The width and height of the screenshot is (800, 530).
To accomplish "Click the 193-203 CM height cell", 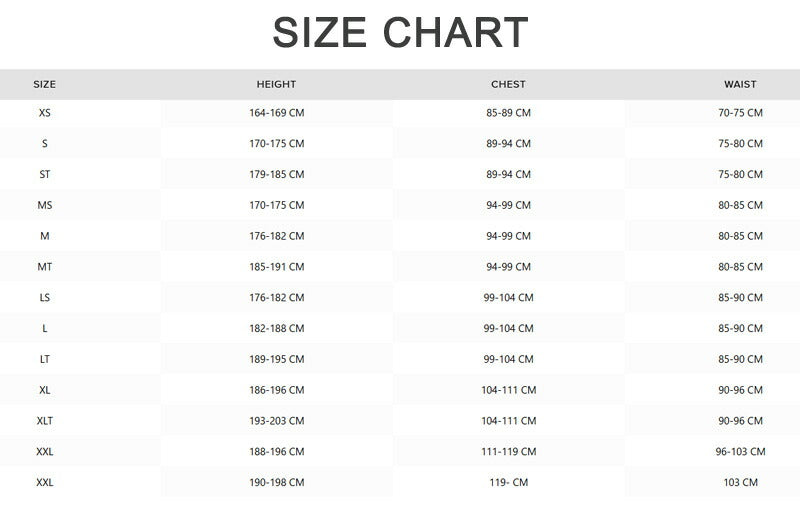I will click(276, 421).
